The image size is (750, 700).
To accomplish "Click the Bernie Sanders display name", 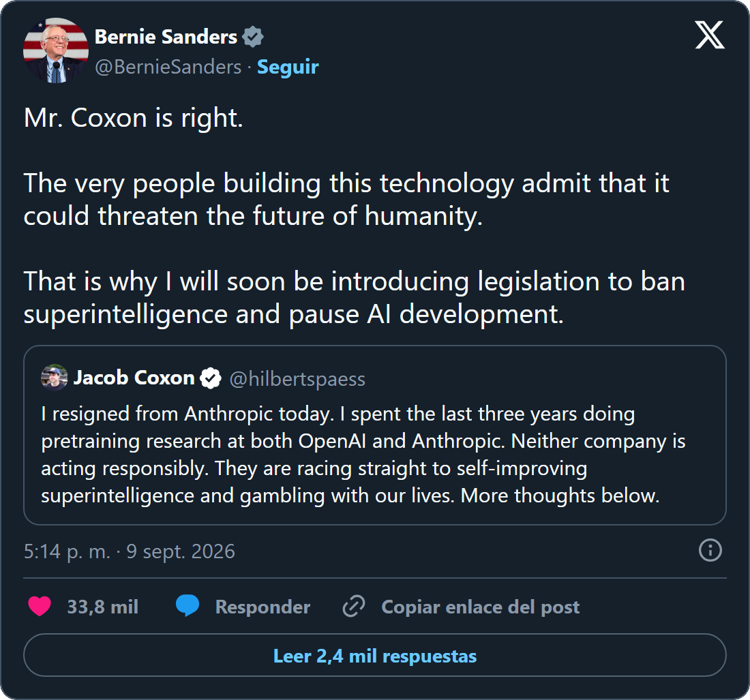I will click(x=166, y=37).
